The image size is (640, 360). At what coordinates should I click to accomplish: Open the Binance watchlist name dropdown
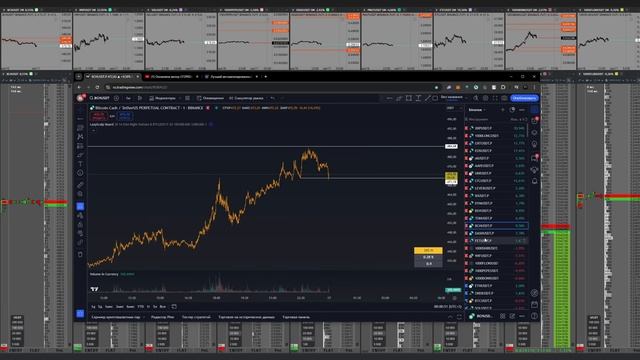tap(477, 110)
